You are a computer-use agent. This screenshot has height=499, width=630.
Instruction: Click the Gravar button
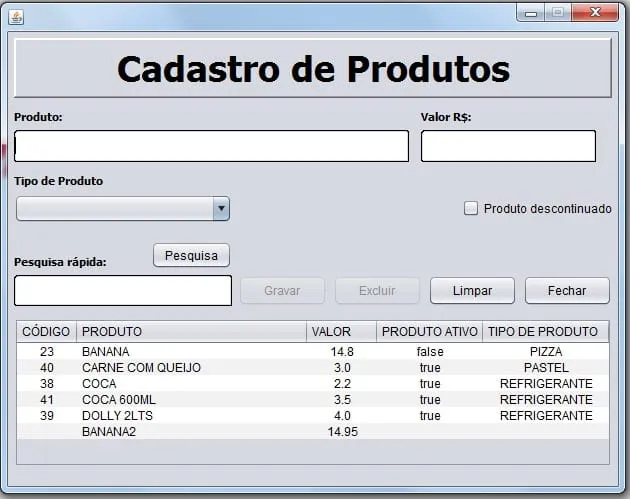pyautogui.click(x=282, y=290)
